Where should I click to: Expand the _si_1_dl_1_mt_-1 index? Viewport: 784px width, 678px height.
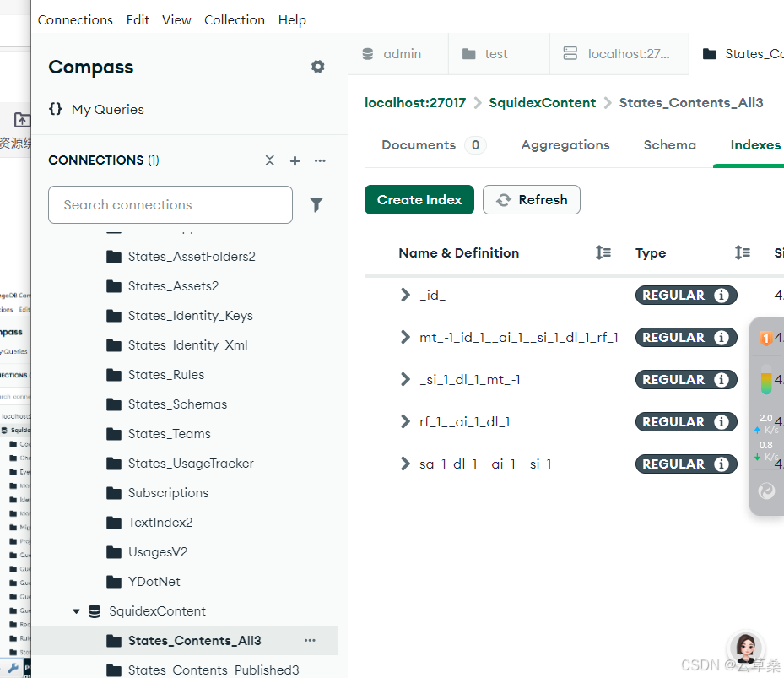[405, 379]
